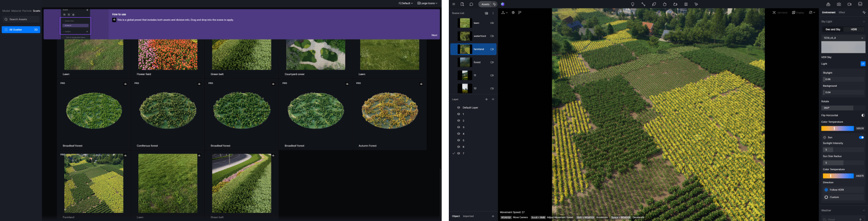
Task: Click the camera screenshot icon
Action: (839, 4)
